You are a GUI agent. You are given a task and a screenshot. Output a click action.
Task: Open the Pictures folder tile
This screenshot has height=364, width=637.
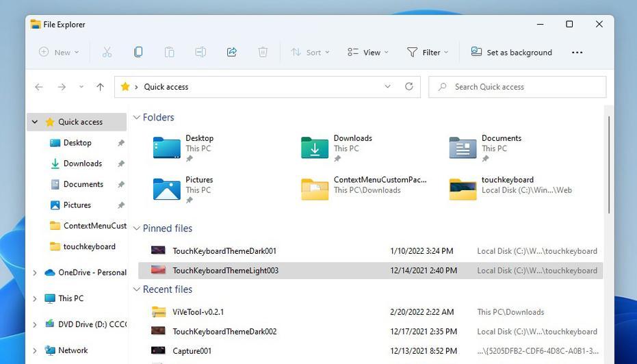point(184,190)
